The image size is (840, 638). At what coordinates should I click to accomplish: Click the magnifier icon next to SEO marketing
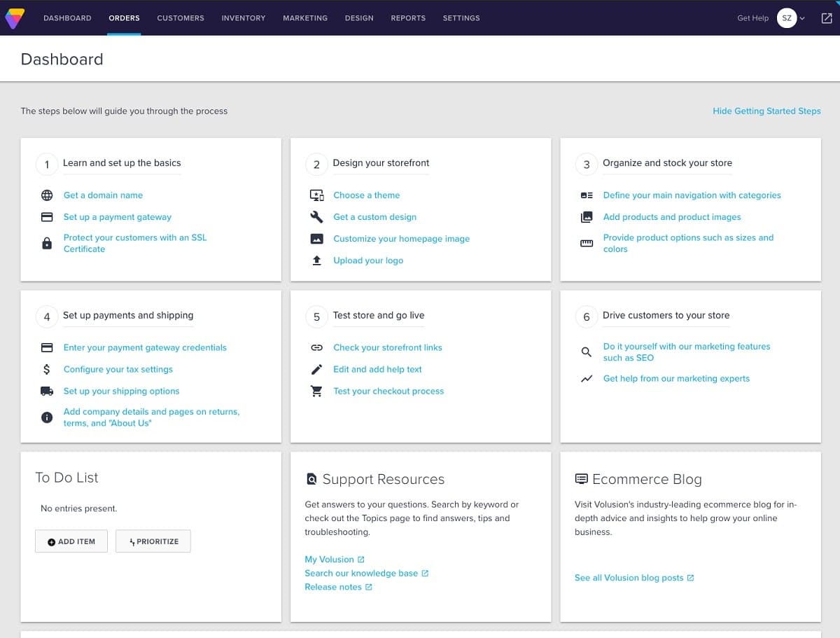point(587,352)
